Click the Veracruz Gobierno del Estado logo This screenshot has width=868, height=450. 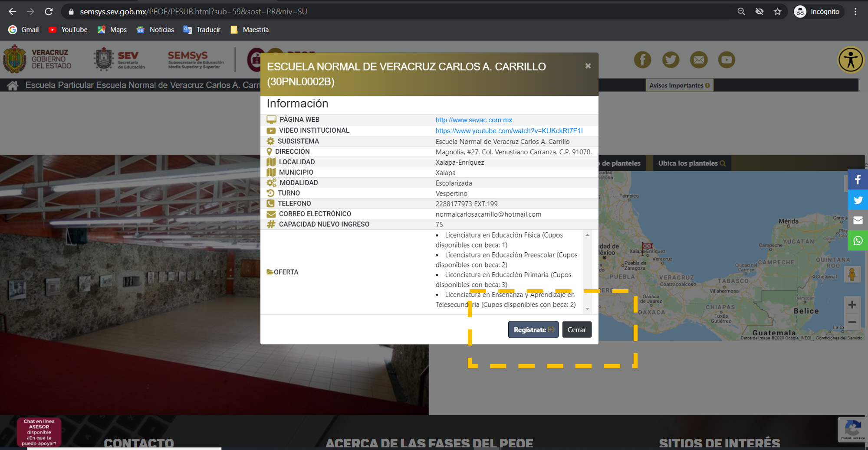(37, 59)
